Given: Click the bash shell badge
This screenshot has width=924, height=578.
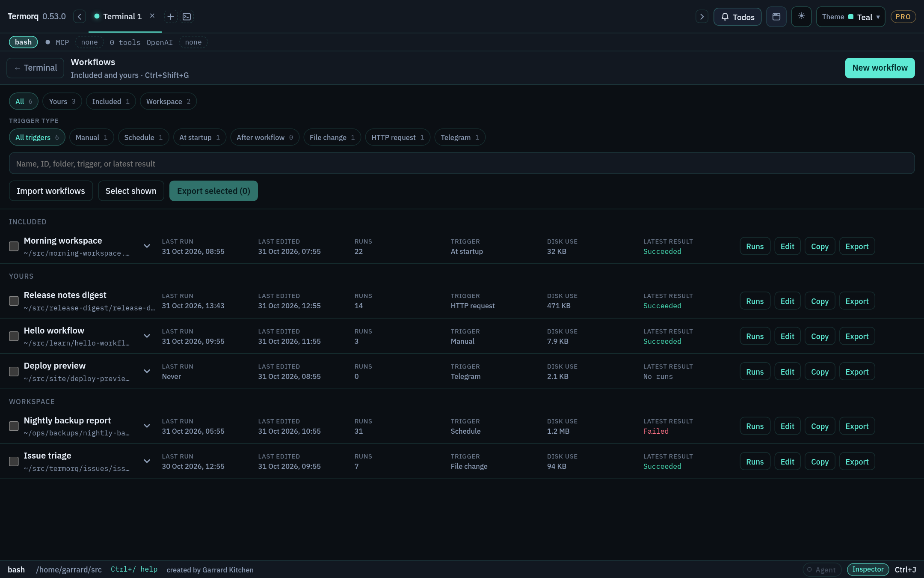Looking at the screenshot, I should click(23, 42).
